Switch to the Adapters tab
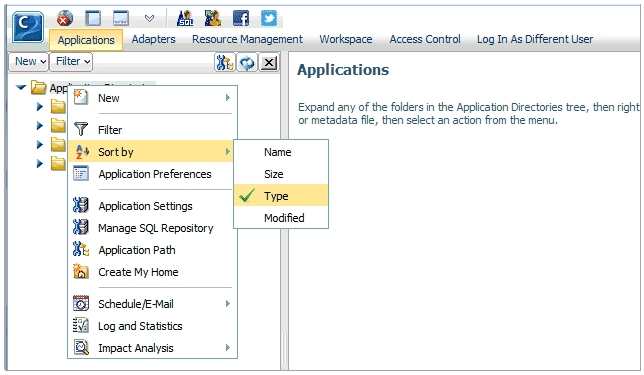This screenshot has height=375, width=644. click(x=153, y=39)
